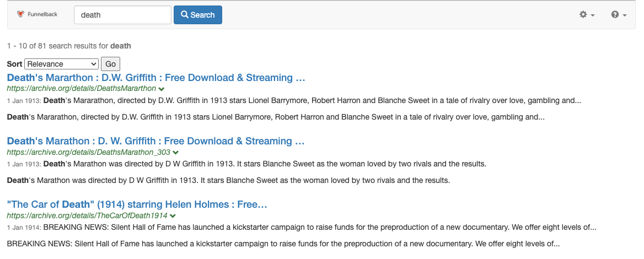Expand the chevron next to DeathsMarathon_303 URL
The width and height of the screenshot is (644, 259).
coord(175,152)
